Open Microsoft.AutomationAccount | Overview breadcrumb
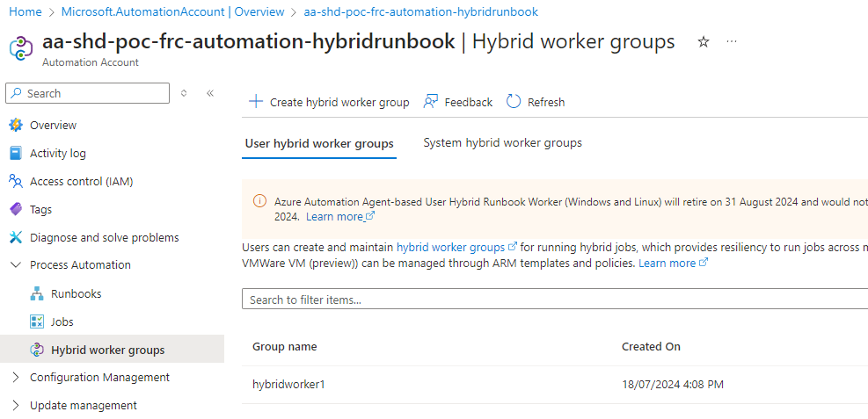The height and width of the screenshot is (419, 868). point(172,11)
